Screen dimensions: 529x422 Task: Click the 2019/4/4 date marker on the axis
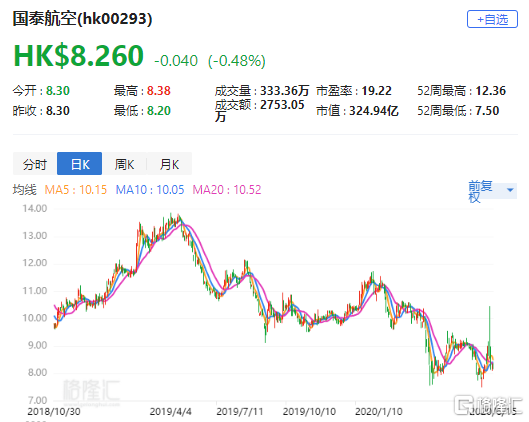tap(170, 412)
